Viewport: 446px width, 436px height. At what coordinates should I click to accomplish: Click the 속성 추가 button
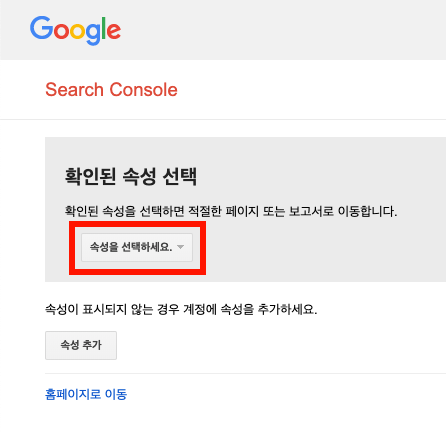coord(81,345)
